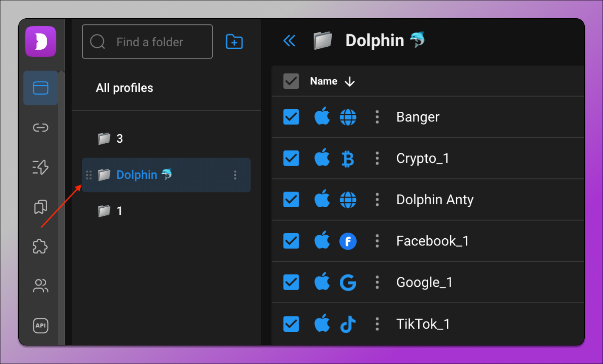Focus the Find a folder search field
This screenshot has height=364, width=603.
pos(147,42)
